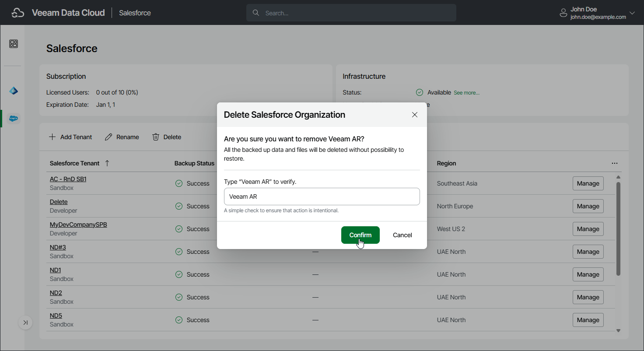This screenshot has width=644, height=351.
Task: Click the Available status check icon
Action: click(420, 92)
